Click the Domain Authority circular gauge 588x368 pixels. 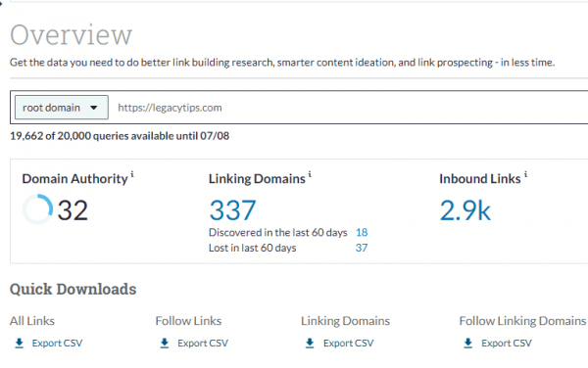37,209
